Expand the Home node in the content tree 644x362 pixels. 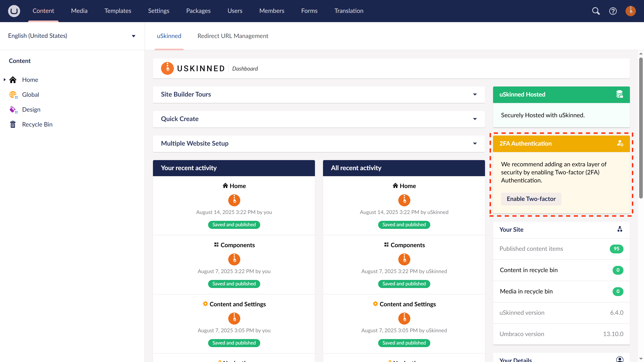[x=4, y=79]
